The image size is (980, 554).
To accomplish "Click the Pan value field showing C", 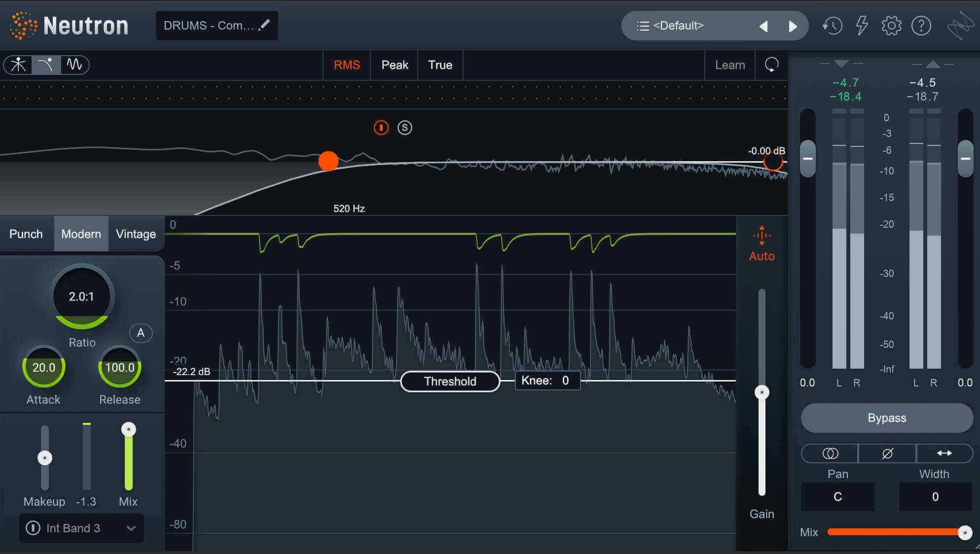I will 837,496.
